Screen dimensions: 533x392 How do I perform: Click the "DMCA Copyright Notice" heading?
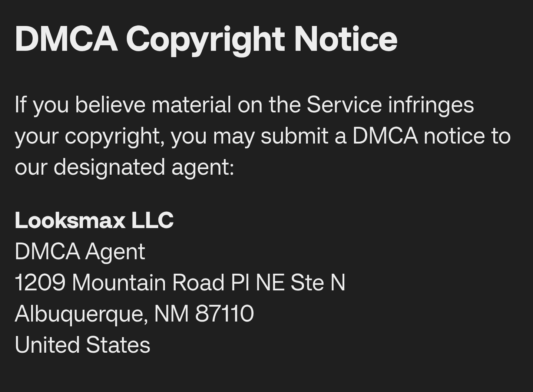tap(206, 39)
